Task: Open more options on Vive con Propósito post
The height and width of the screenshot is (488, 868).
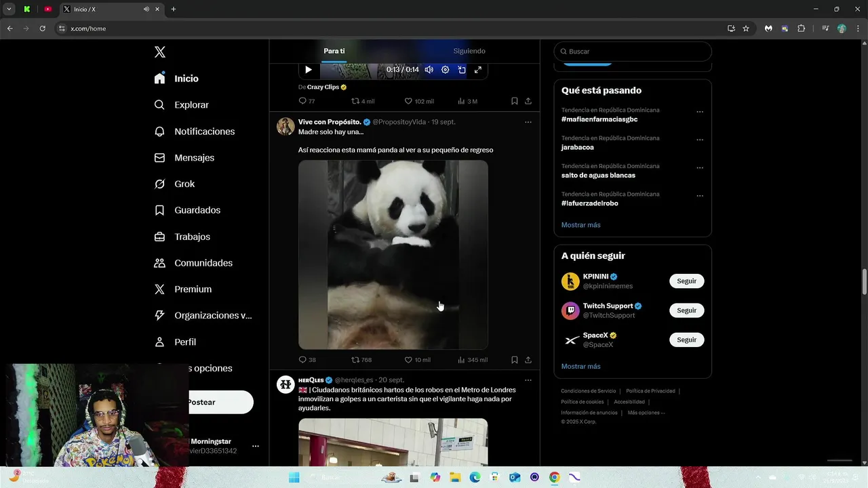Action: tap(528, 122)
